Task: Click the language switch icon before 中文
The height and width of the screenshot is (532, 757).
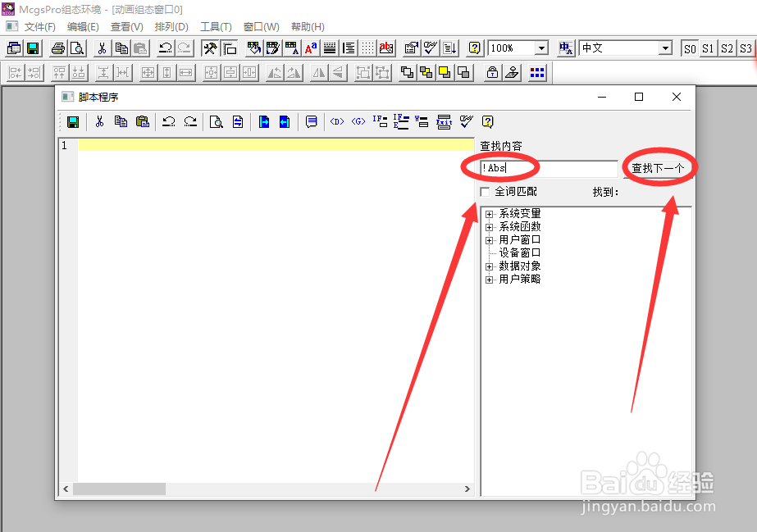Action: [565, 48]
